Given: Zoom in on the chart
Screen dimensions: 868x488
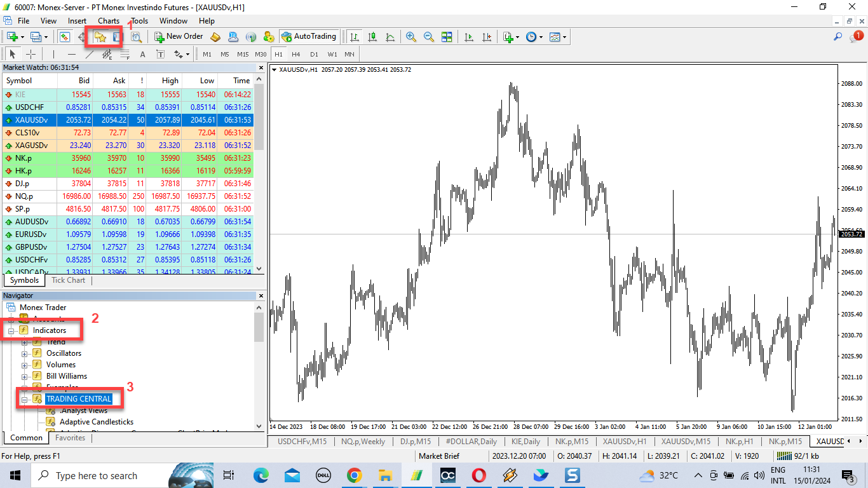Looking at the screenshot, I should click(x=411, y=37).
